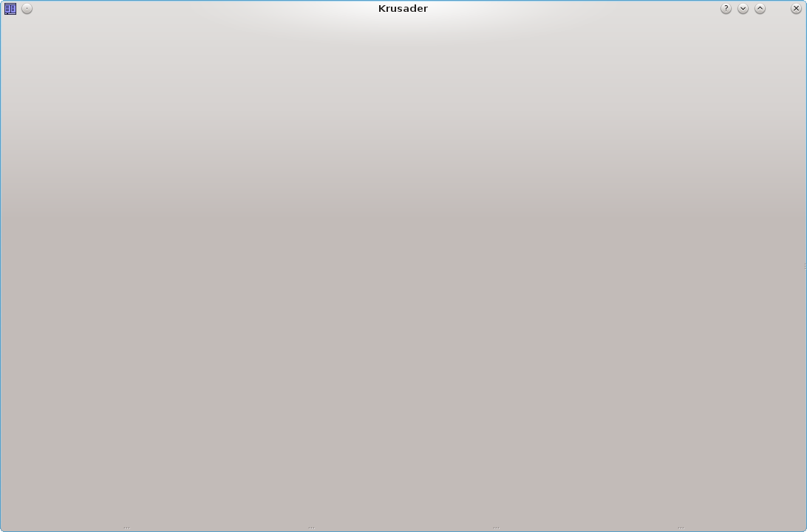Screen dimensions: 807x532
Task: Open the Krusader window menu icon
Action: click(10, 9)
